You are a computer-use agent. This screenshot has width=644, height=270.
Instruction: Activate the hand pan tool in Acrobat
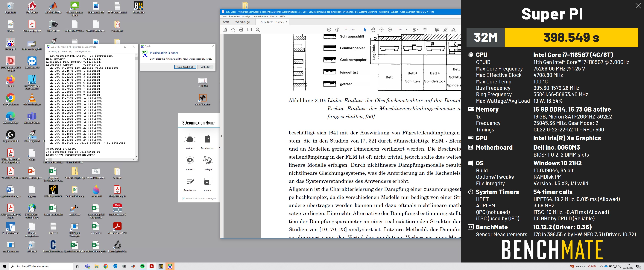tap(373, 30)
